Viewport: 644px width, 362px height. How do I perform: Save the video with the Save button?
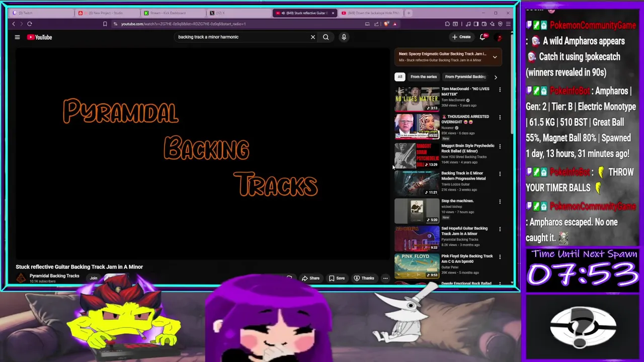click(x=337, y=278)
